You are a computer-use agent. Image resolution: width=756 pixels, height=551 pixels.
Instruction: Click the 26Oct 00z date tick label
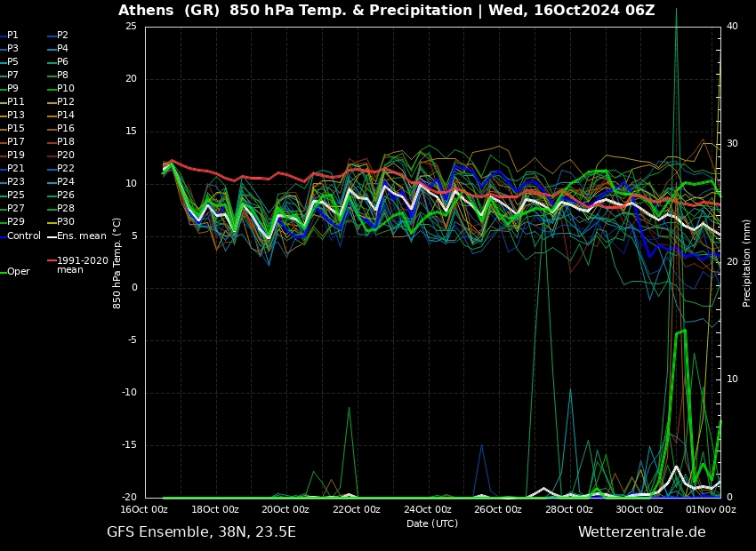coord(498,509)
